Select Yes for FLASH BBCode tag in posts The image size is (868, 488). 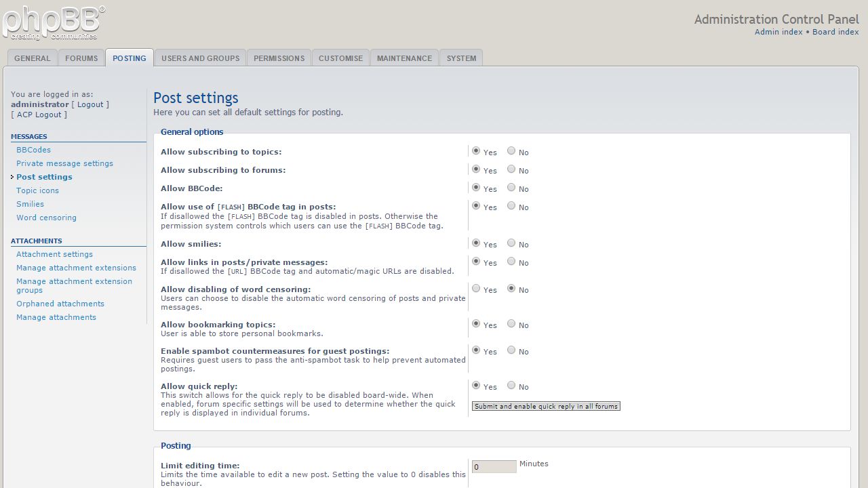tap(476, 206)
